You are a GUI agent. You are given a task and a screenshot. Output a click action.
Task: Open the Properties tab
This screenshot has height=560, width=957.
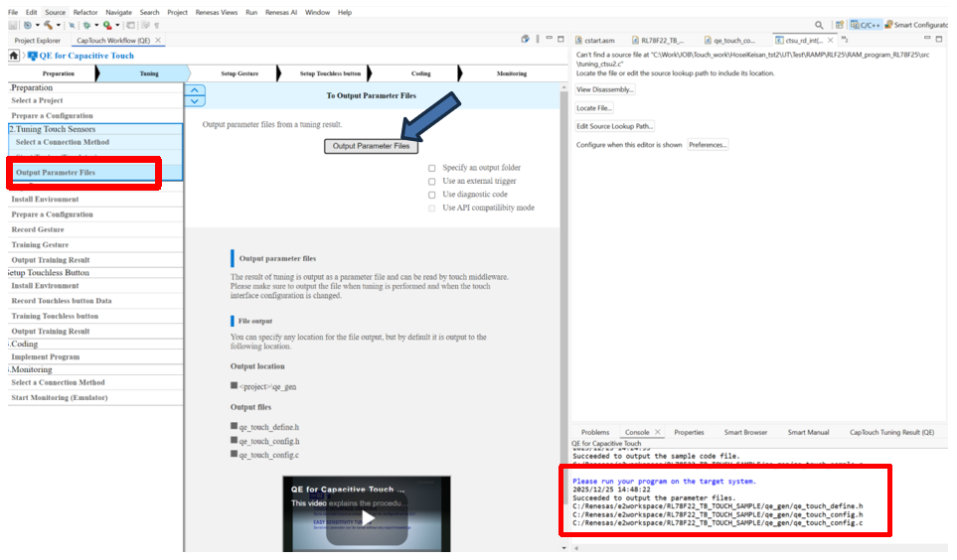(x=689, y=432)
